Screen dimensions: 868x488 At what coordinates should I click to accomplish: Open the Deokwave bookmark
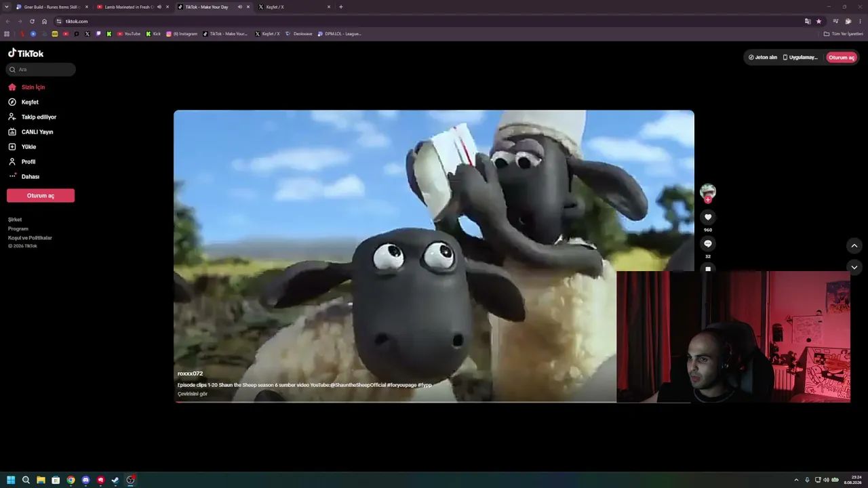pyautogui.click(x=299, y=34)
